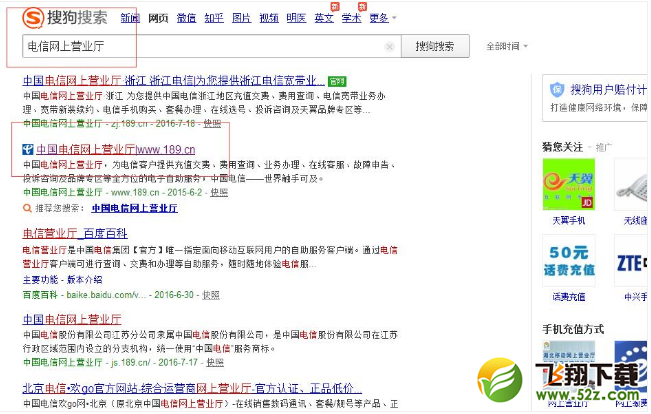Open the 天翼手机 product thumbnail
This screenshot has width=651, height=414.
coord(568,184)
